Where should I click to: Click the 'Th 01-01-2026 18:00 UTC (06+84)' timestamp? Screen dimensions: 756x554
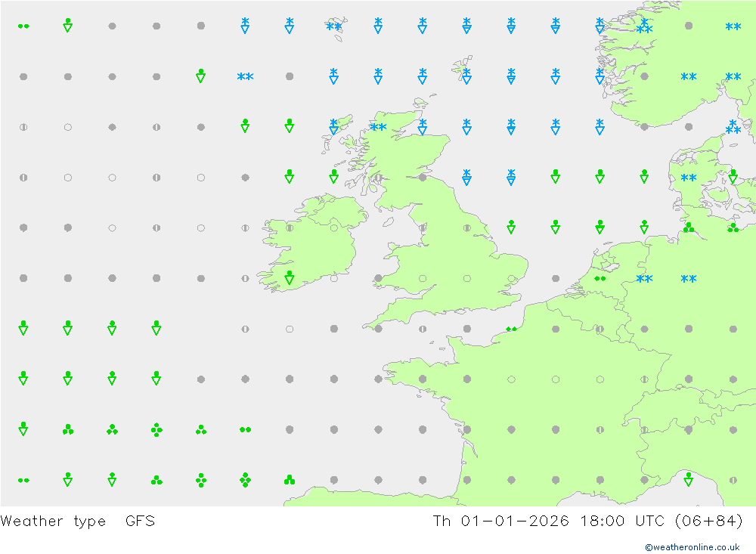coord(587,522)
